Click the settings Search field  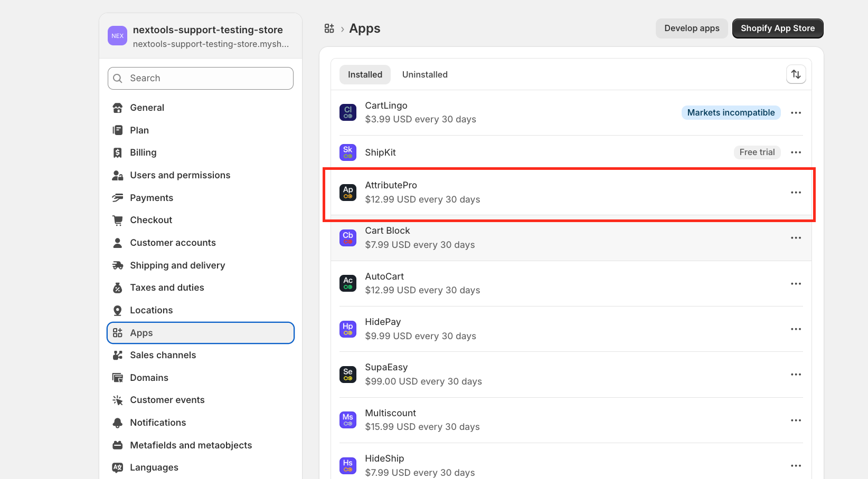pos(201,78)
